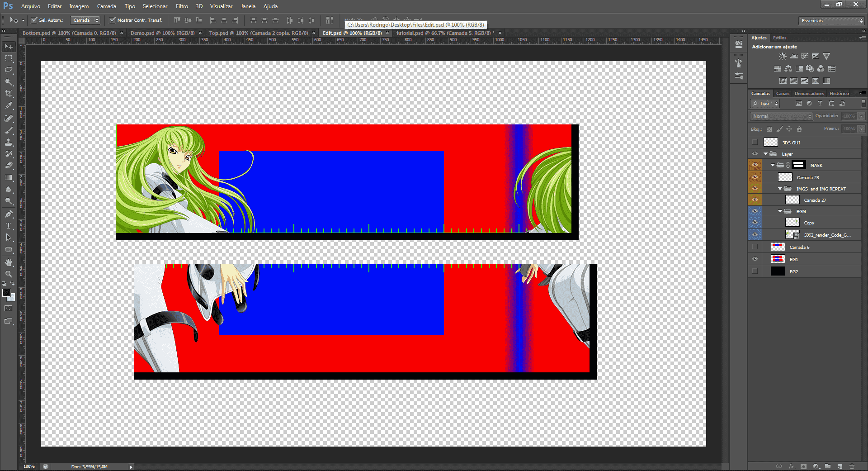Click the foreground color swatch
The width and height of the screenshot is (868, 471).
pyautogui.click(x=6, y=293)
